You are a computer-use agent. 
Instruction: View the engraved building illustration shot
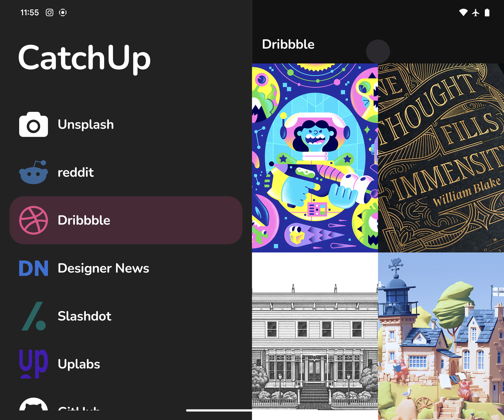point(315,336)
